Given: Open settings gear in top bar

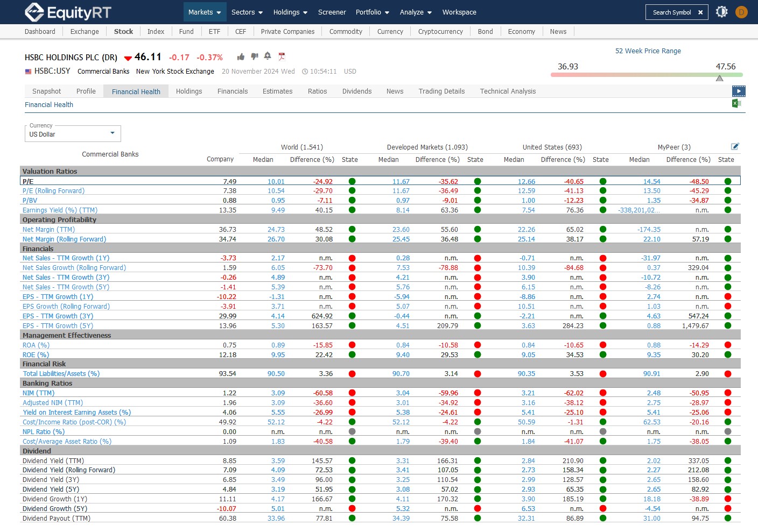Looking at the screenshot, I should (722, 12).
